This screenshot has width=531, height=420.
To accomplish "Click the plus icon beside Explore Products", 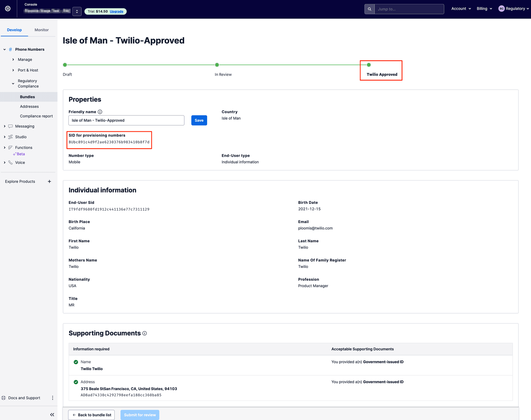I will (49, 181).
